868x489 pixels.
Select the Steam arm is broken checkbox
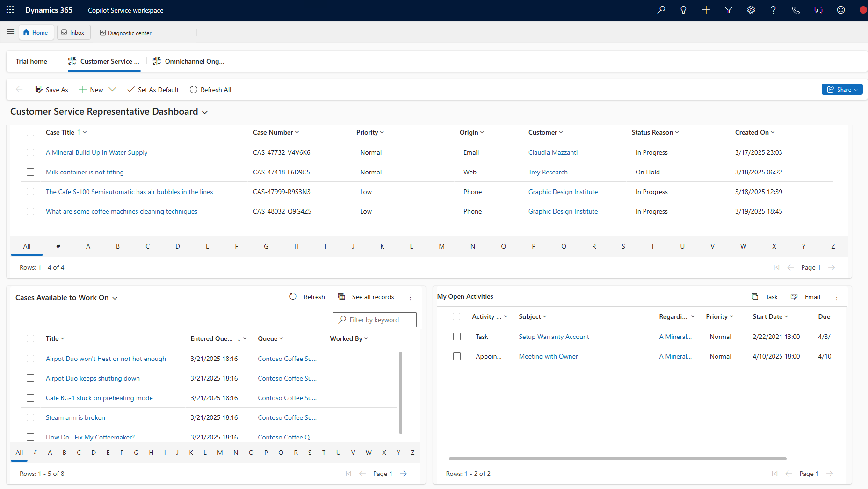(x=30, y=417)
